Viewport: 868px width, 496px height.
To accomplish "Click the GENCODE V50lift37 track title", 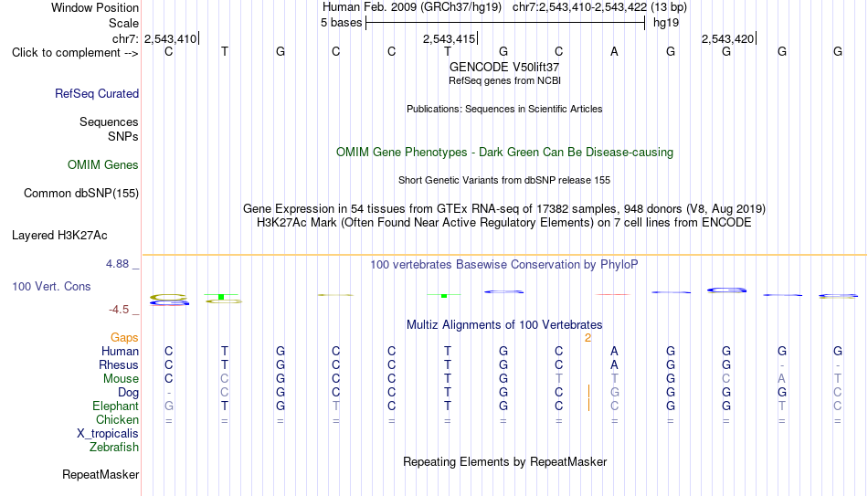I will 504,67.
